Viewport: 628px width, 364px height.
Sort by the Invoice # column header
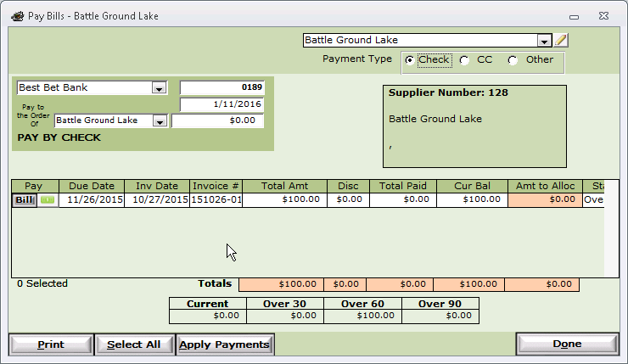[x=216, y=186]
